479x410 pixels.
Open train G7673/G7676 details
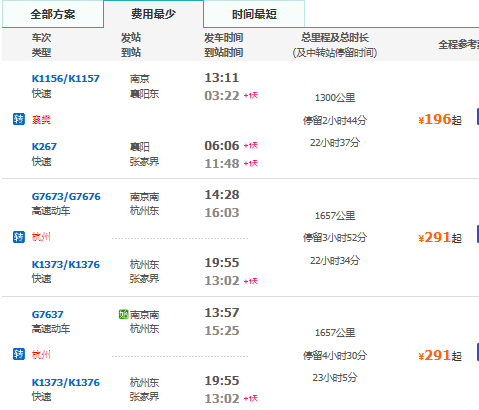(66, 197)
